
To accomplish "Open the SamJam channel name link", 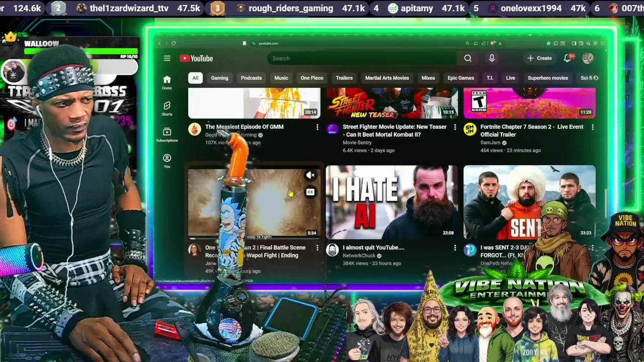I will [491, 143].
